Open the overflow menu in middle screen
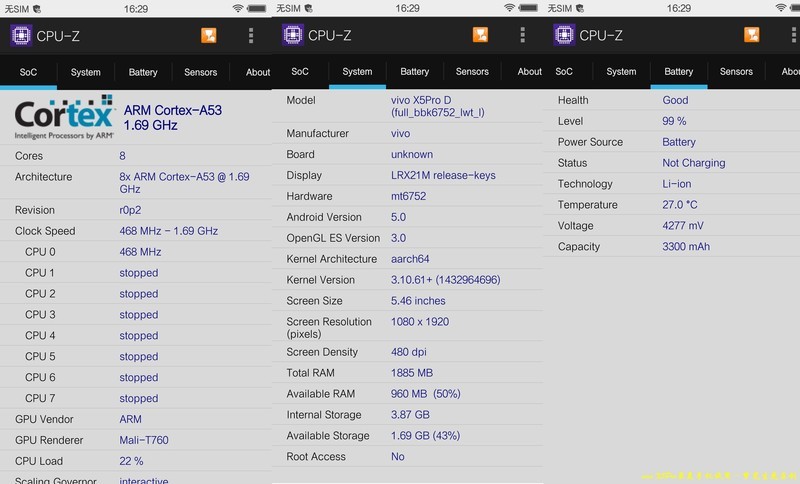This screenshot has height=484, width=800. 522,35
